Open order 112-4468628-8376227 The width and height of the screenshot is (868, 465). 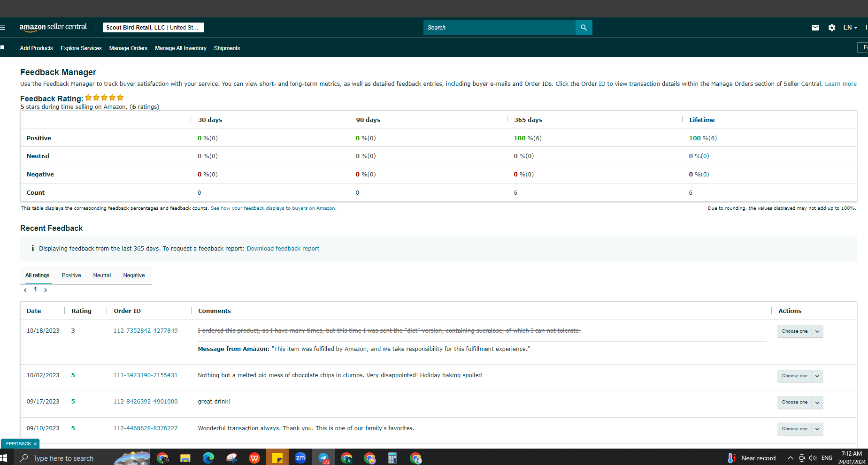146,428
